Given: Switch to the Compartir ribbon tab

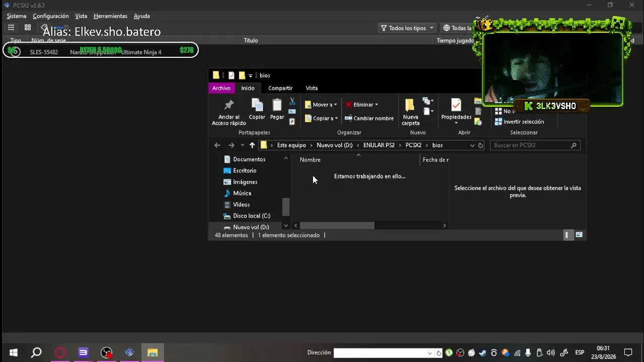Looking at the screenshot, I should pyautogui.click(x=280, y=88).
